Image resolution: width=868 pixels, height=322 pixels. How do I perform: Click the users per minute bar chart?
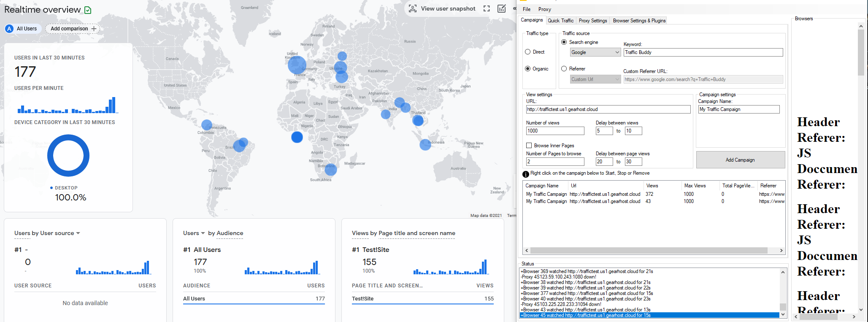(68, 105)
